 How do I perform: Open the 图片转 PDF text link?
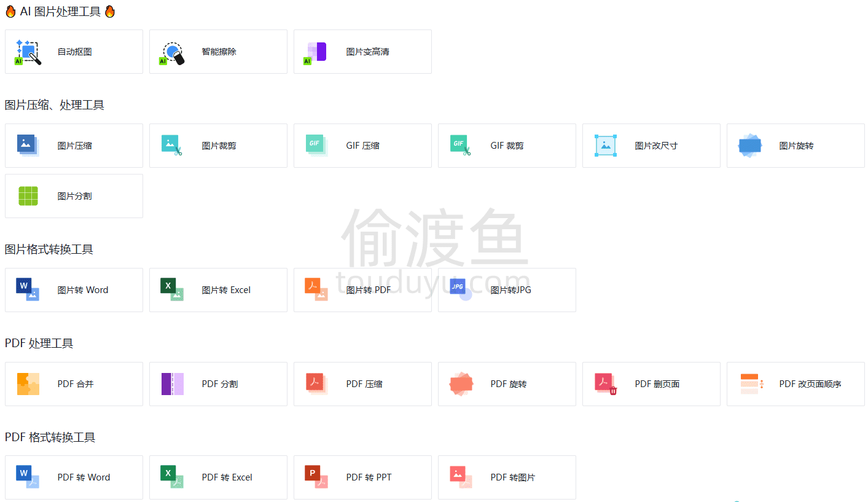tap(369, 290)
